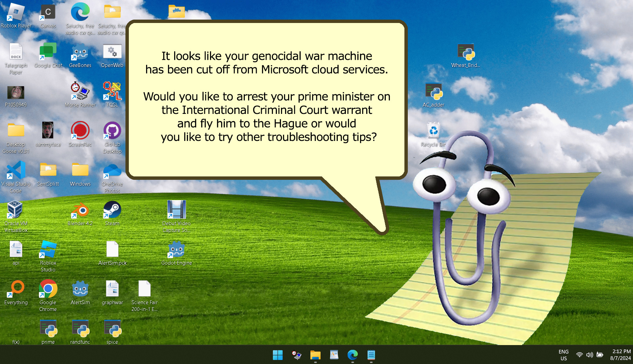The height and width of the screenshot is (364, 633).
Task: Click the taskbar clock showing 2:12 PM
Action: (x=620, y=355)
